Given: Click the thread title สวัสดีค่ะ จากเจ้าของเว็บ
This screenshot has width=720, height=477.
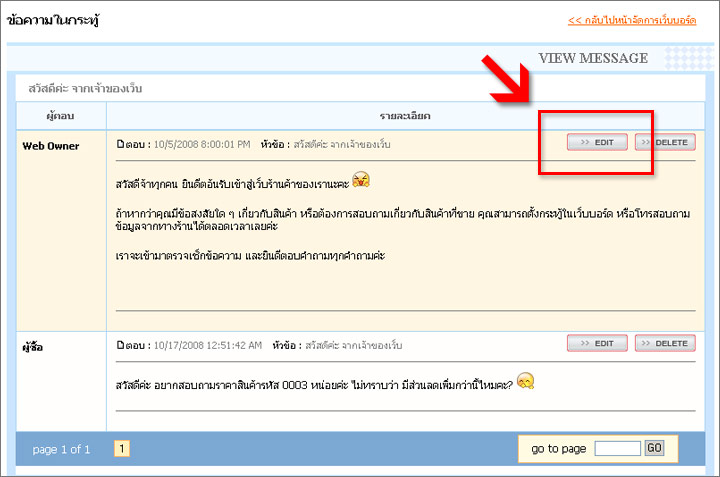Looking at the screenshot, I should click(85, 89).
